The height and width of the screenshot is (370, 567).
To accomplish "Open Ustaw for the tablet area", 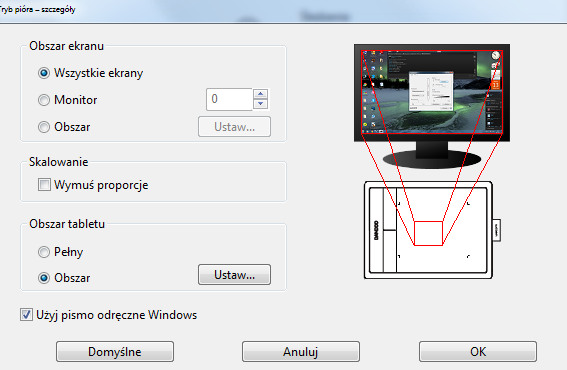I will pos(234,275).
